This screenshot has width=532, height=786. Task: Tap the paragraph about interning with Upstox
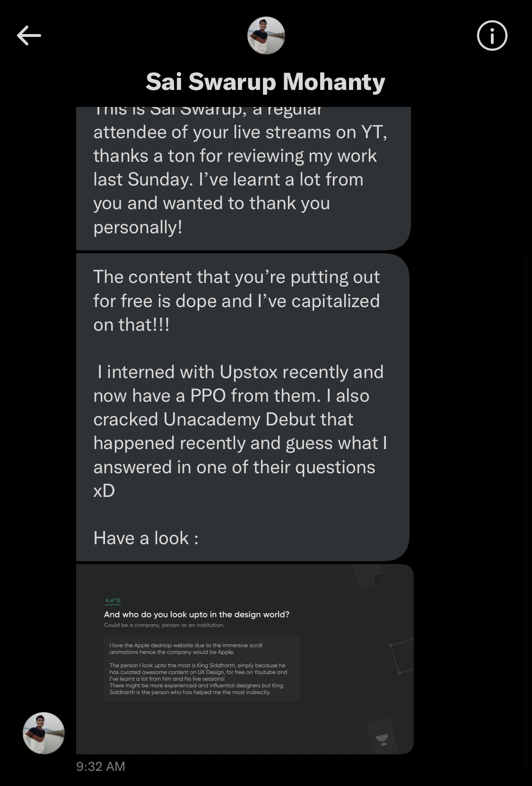(240, 431)
